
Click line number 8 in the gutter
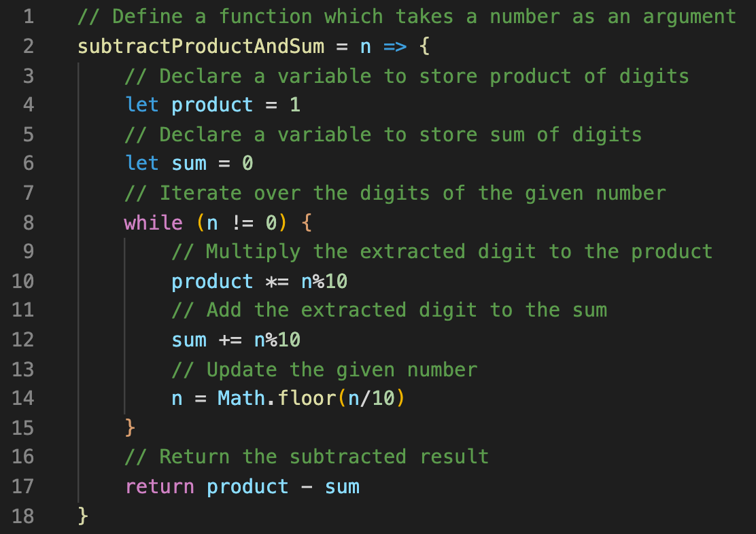tap(29, 223)
